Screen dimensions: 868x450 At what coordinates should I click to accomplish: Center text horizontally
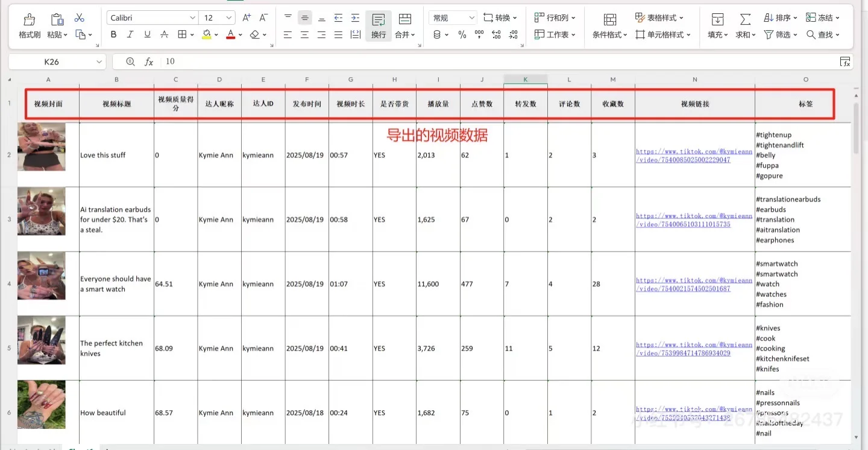(x=305, y=35)
